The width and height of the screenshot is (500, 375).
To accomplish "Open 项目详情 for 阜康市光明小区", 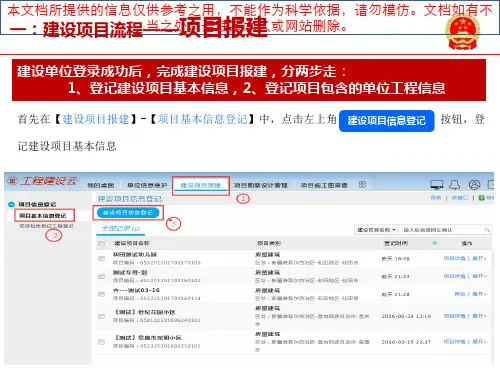I will point(454,341).
